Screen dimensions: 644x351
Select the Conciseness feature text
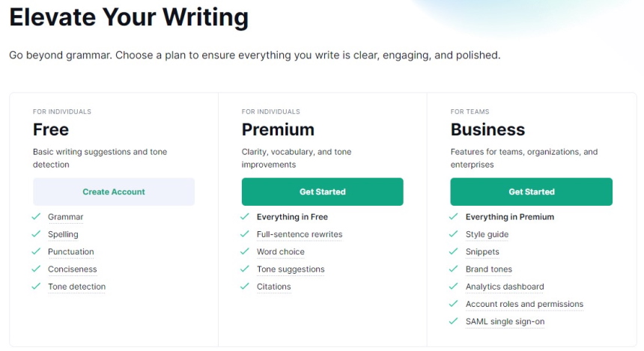pyautogui.click(x=73, y=269)
